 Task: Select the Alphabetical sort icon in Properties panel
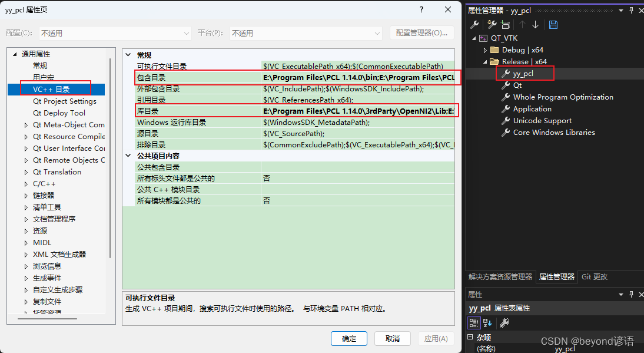pos(487,322)
